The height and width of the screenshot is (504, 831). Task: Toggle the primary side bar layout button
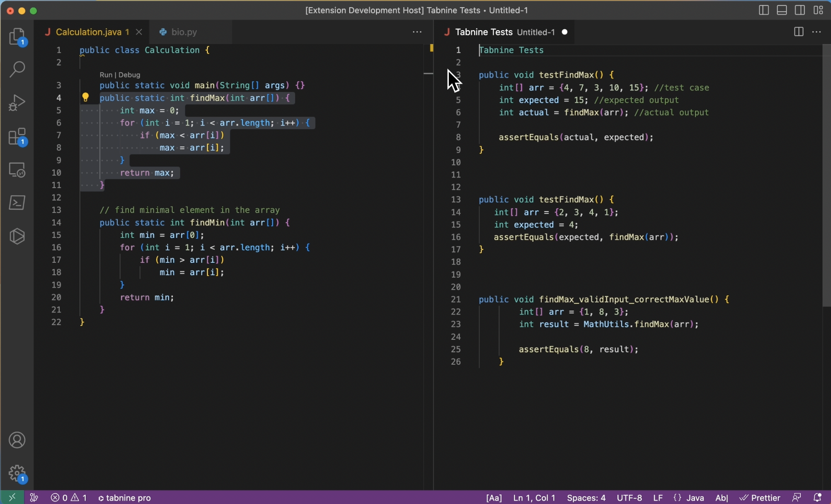tap(764, 10)
